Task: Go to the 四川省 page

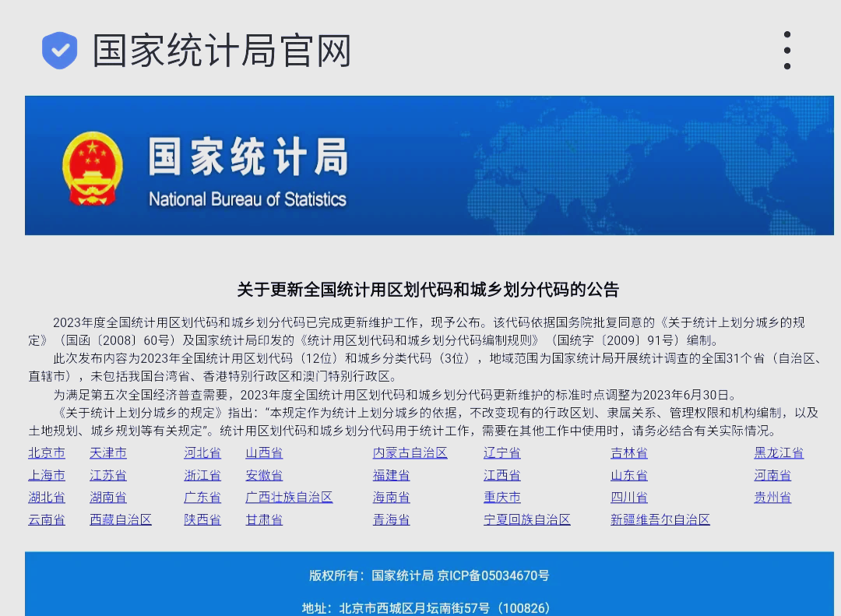Action: click(x=629, y=498)
